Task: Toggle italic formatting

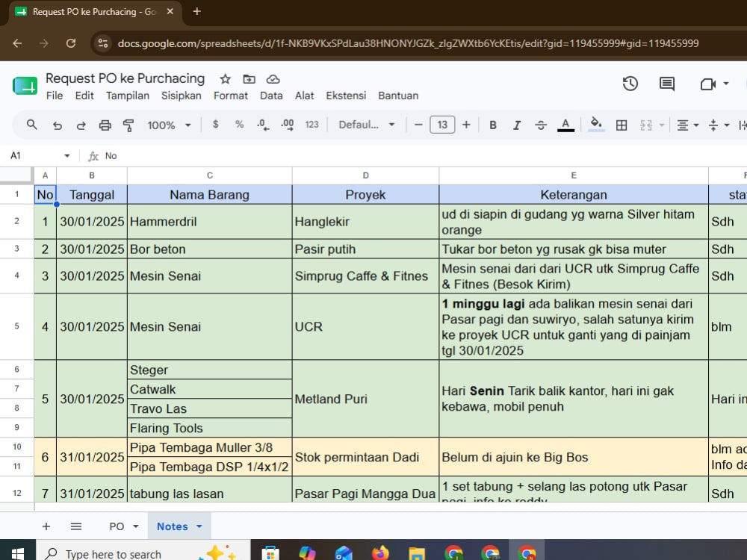Action: click(x=517, y=125)
